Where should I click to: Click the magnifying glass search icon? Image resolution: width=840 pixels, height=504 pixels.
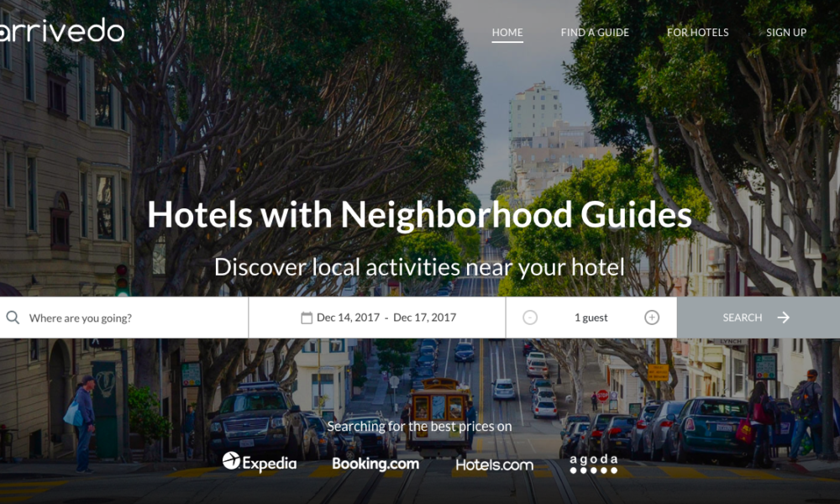13,318
